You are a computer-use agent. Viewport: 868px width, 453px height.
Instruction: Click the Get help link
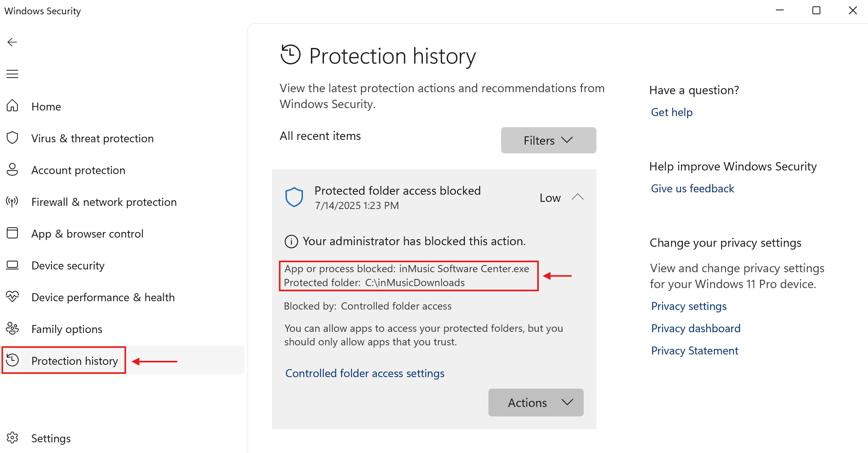[671, 112]
